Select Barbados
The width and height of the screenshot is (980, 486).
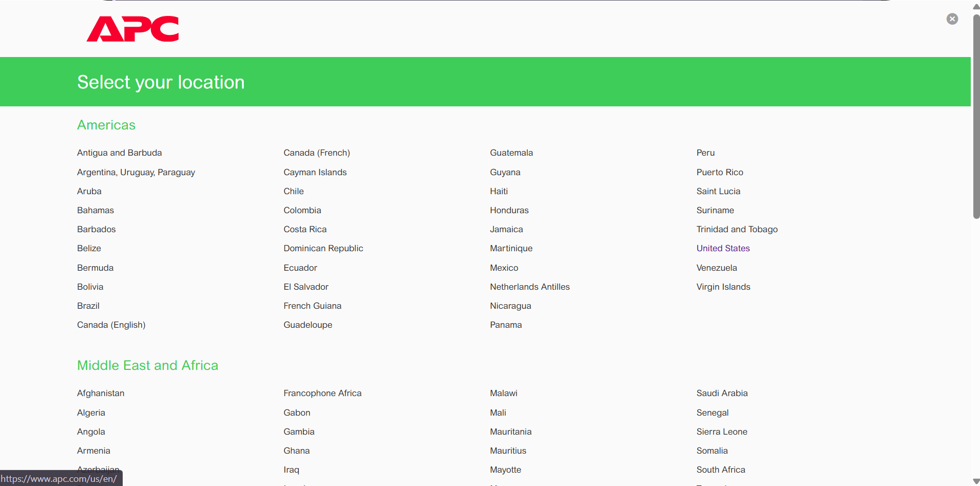(x=97, y=229)
